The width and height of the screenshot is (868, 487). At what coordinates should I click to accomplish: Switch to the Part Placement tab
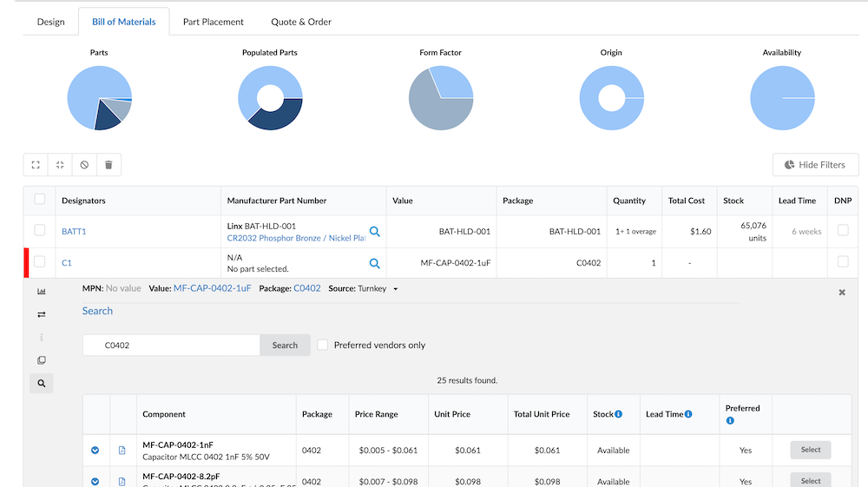point(213,22)
